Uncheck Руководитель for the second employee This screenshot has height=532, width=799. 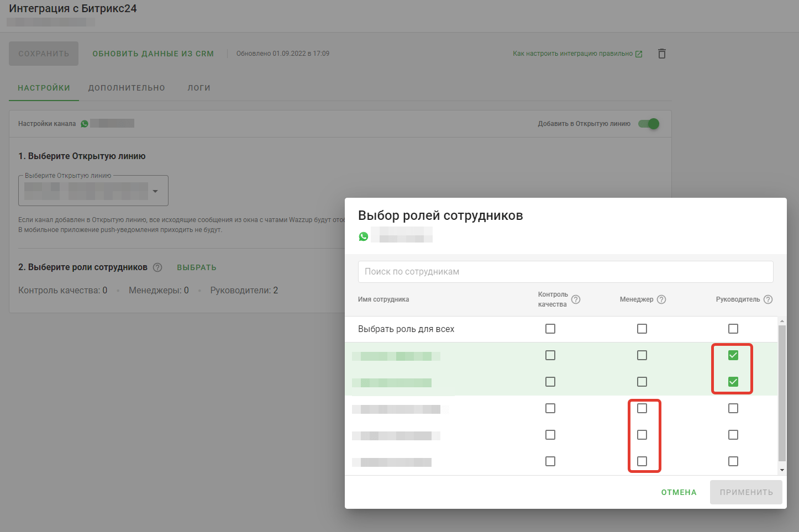pos(733,382)
